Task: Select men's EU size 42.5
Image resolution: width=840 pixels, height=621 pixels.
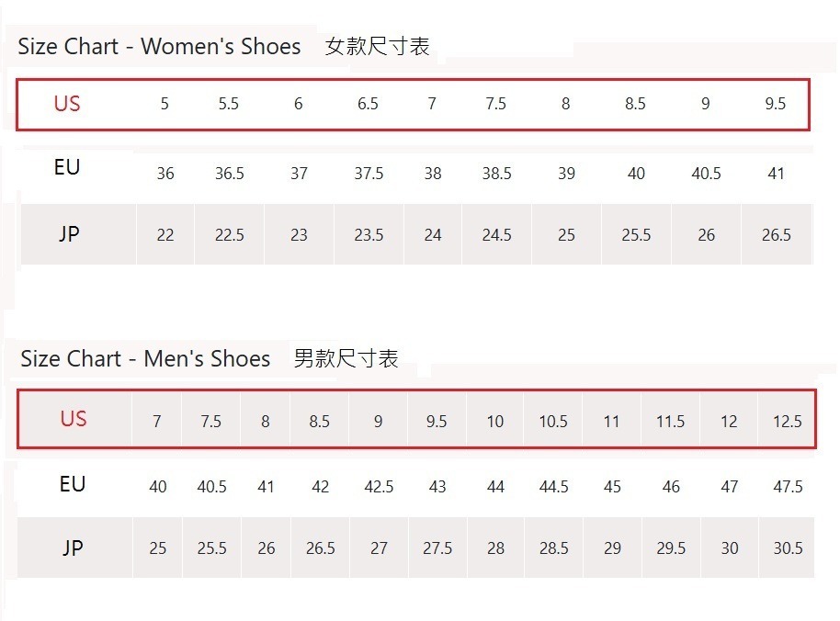Action: (x=379, y=487)
